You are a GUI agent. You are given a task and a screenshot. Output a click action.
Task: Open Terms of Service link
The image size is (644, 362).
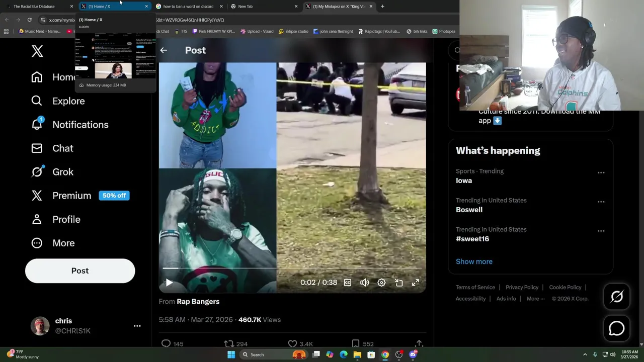coord(475,287)
